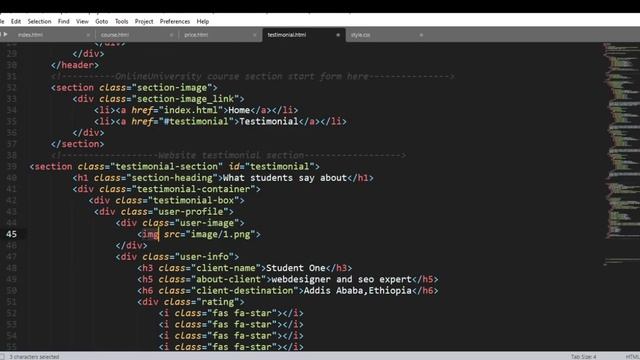Open the Tools menu
The height and width of the screenshot is (360, 640).
click(x=122, y=21)
